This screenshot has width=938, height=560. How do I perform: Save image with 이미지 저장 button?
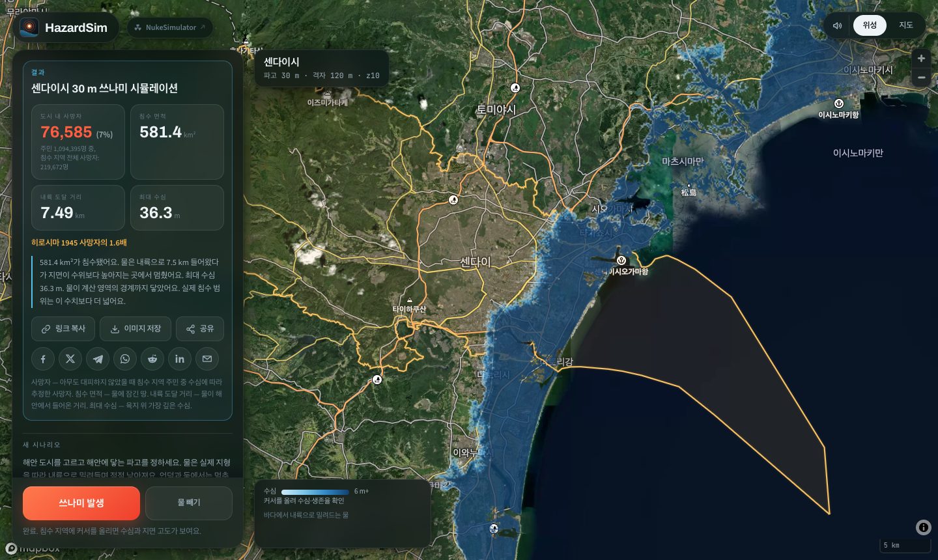[x=135, y=329]
